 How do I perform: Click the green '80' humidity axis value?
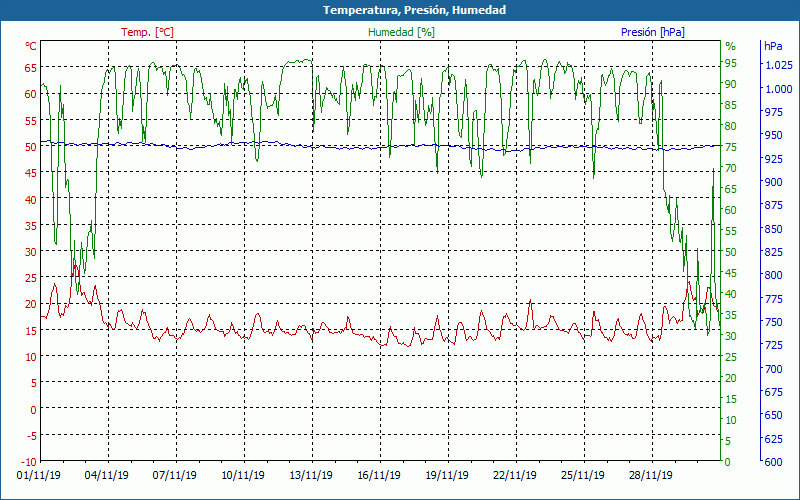tap(731, 126)
